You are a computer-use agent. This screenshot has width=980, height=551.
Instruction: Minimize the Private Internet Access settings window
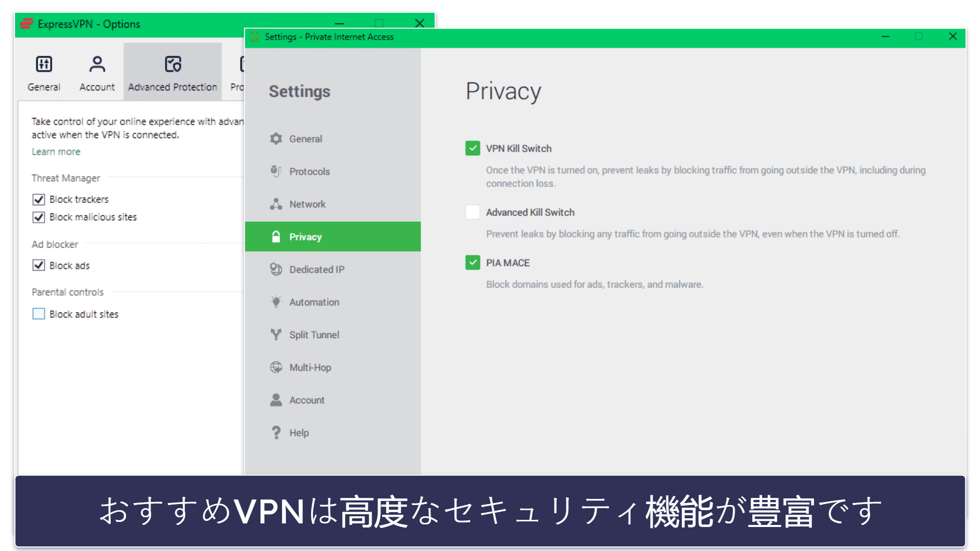click(885, 37)
